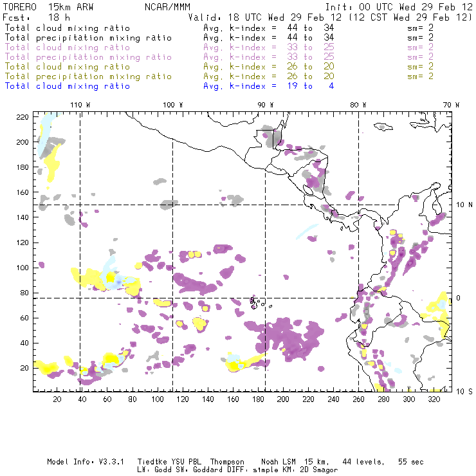476x476 pixels.
Task: Click 'Model Info: V3.3.1' footer text
Action: pyautogui.click(x=86, y=462)
